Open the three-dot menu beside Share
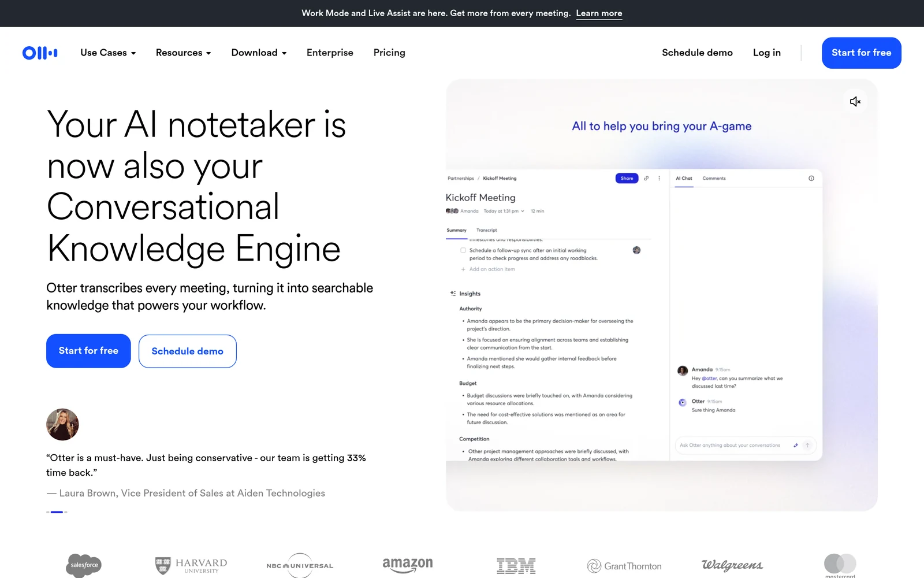Viewport: 924px width, 578px height. coord(659,178)
